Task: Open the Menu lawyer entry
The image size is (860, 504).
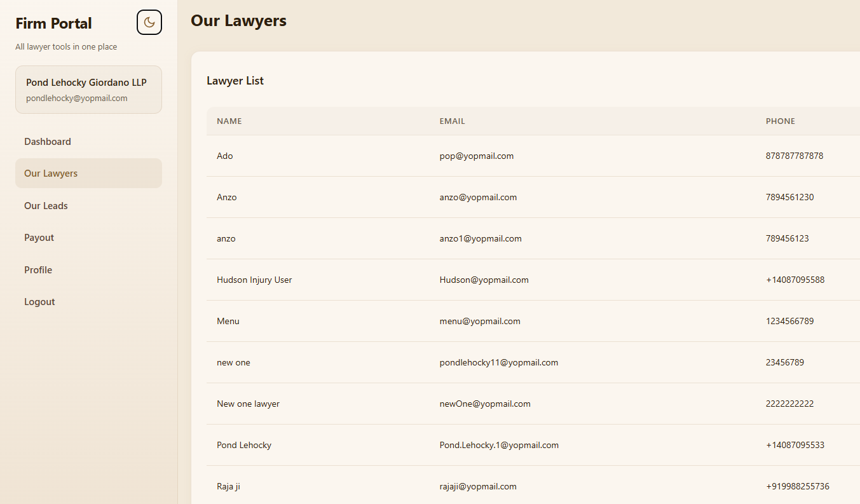Action: point(228,321)
